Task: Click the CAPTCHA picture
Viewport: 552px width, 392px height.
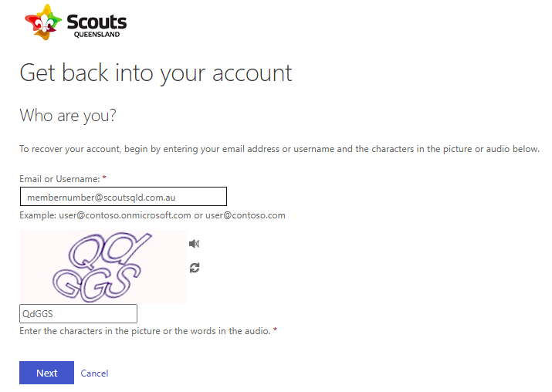Action: coord(103,267)
